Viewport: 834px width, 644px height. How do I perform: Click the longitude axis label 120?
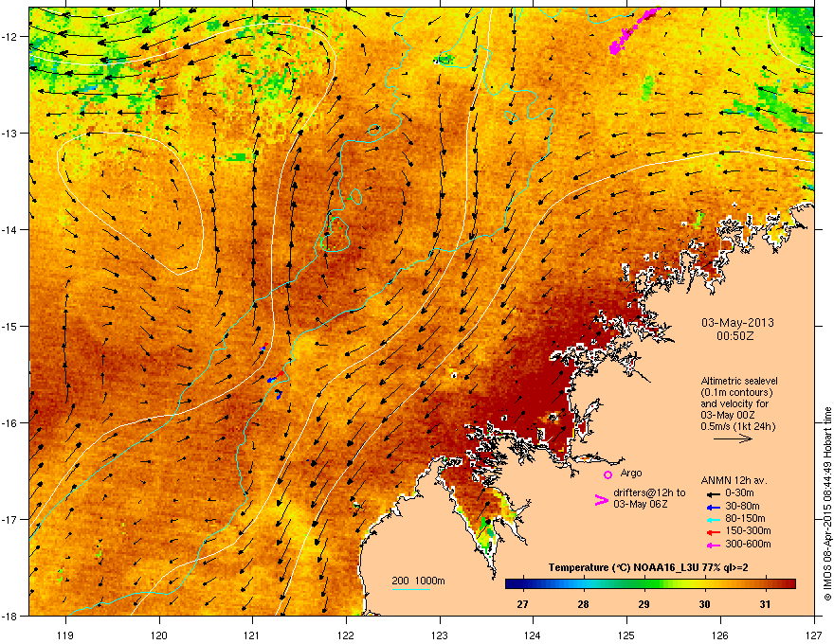[159, 635]
